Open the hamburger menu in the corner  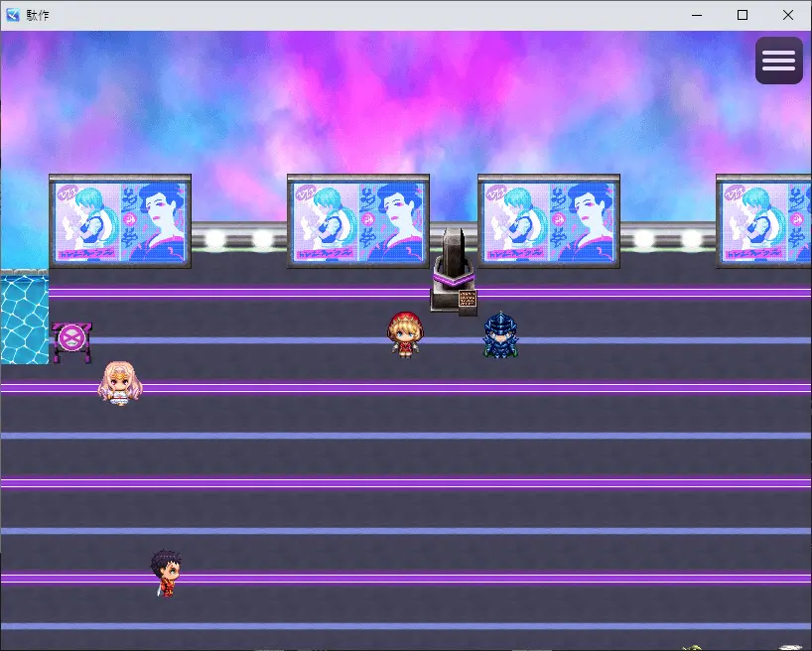778,61
